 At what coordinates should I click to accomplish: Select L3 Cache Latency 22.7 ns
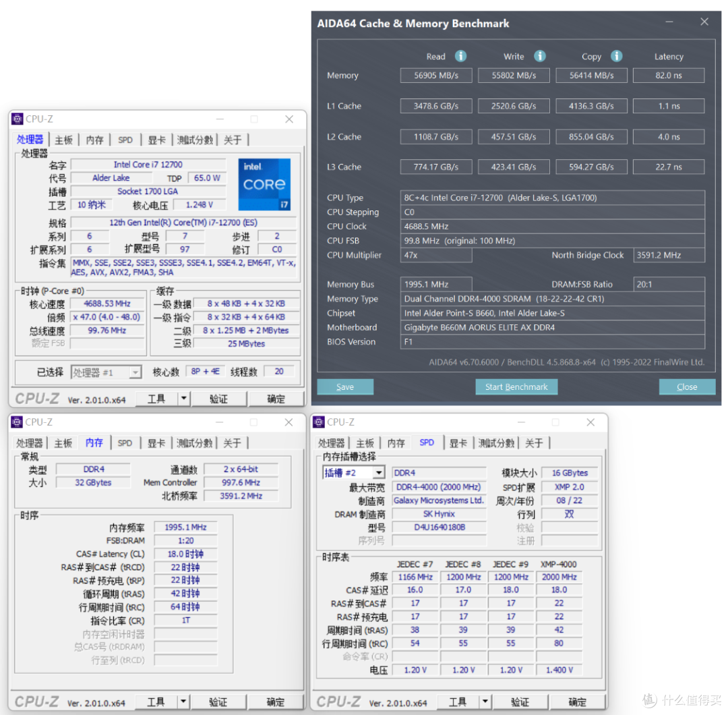point(669,167)
